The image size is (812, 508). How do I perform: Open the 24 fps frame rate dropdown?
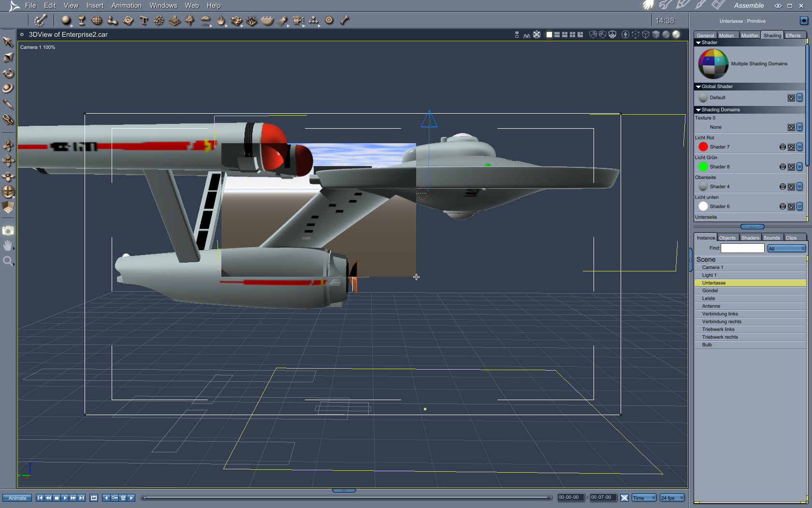[672, 498]
